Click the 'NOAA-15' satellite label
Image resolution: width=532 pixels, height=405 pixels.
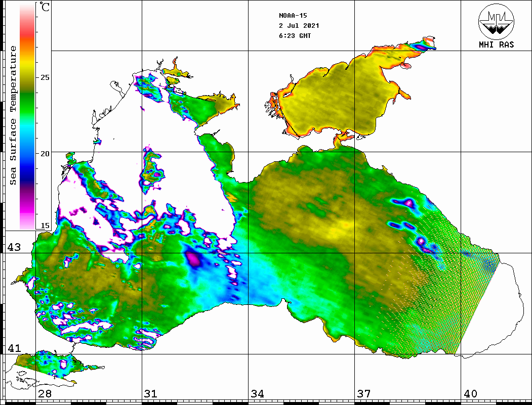293,16
